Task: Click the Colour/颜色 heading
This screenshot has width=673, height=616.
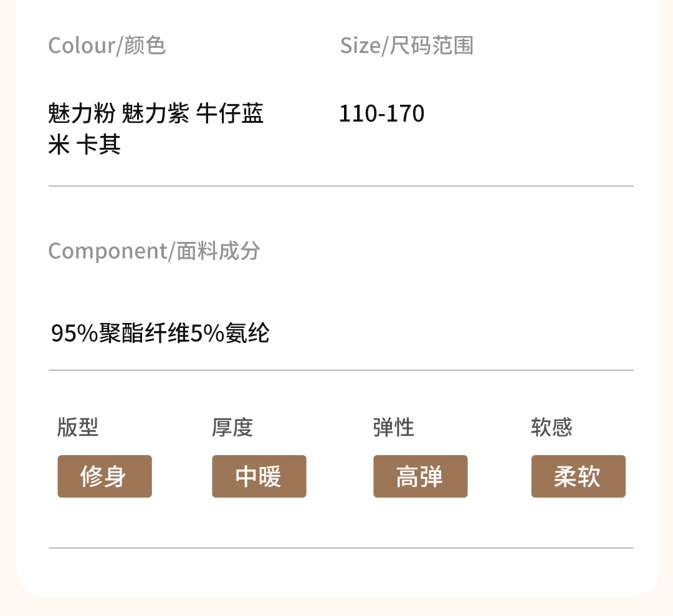Action: click(x=107, y=46)
